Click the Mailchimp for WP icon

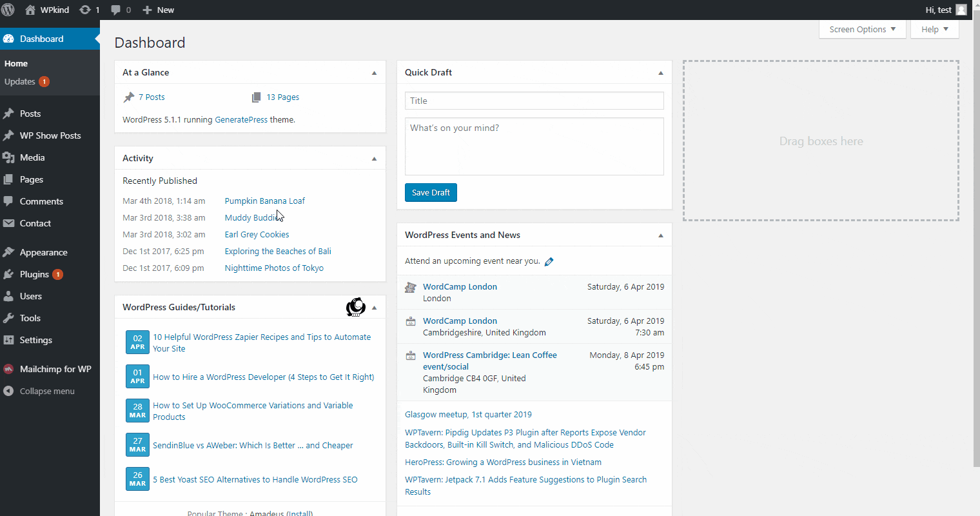[8, 369]
